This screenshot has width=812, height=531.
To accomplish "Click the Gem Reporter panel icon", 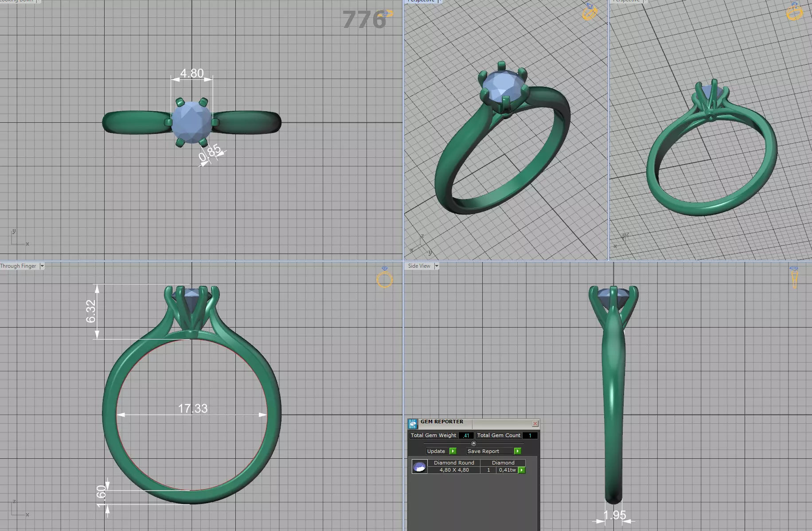I will [413, 424].
